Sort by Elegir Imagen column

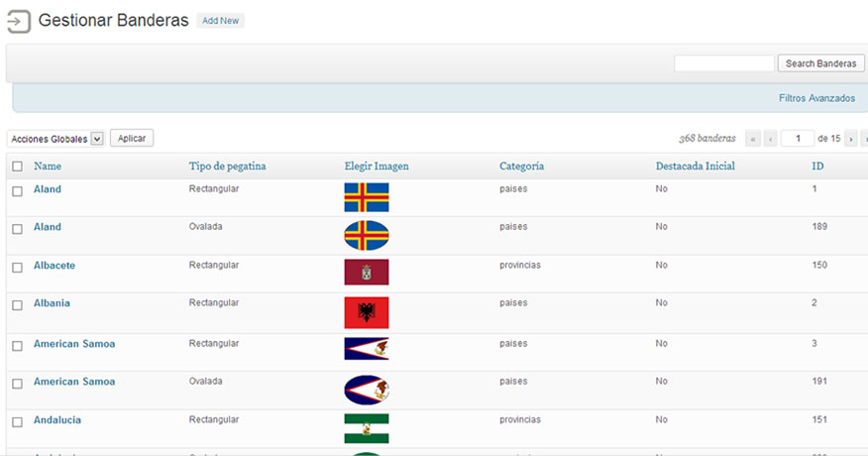377,166
